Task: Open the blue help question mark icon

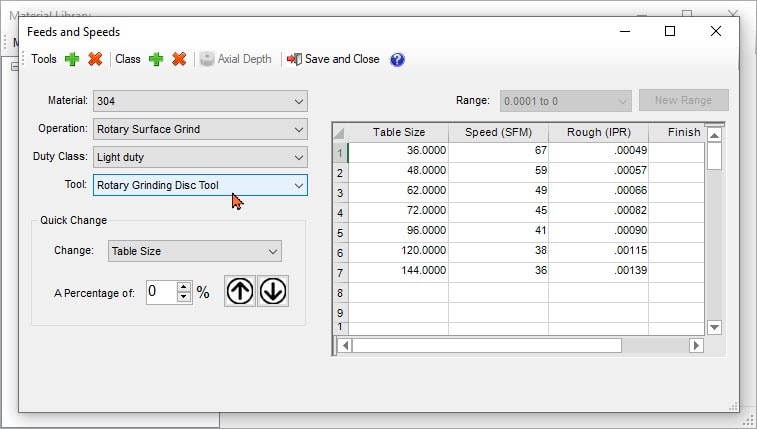Action: [397, 59]
